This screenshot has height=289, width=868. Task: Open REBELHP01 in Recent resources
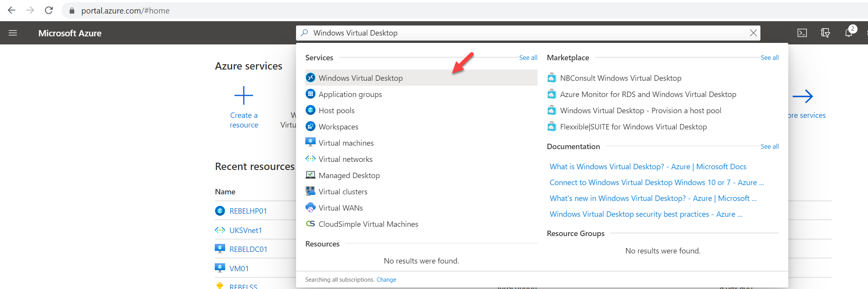point(248,211)
